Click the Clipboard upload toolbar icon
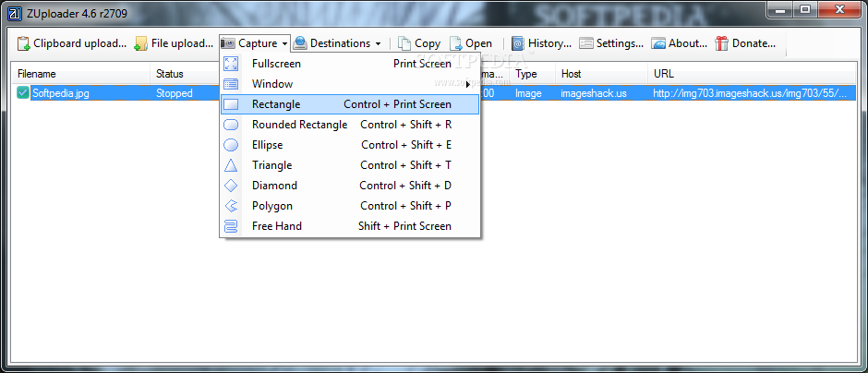 coord(23,43)
